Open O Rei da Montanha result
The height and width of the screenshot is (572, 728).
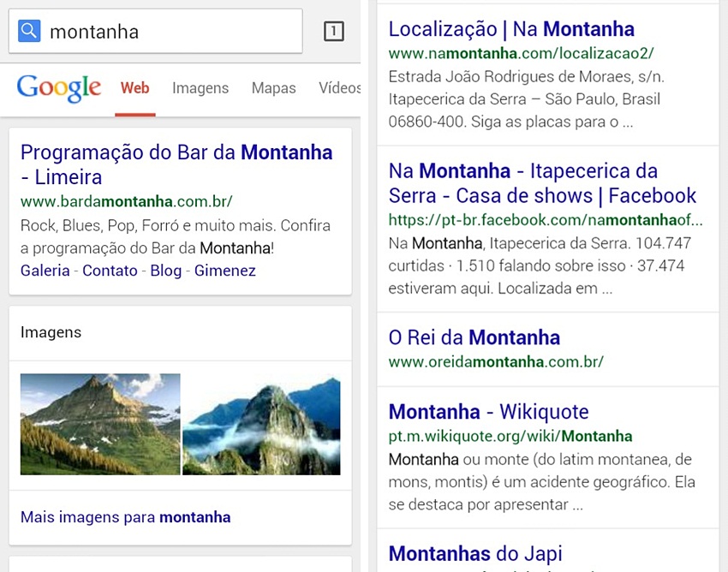(474, 337)
